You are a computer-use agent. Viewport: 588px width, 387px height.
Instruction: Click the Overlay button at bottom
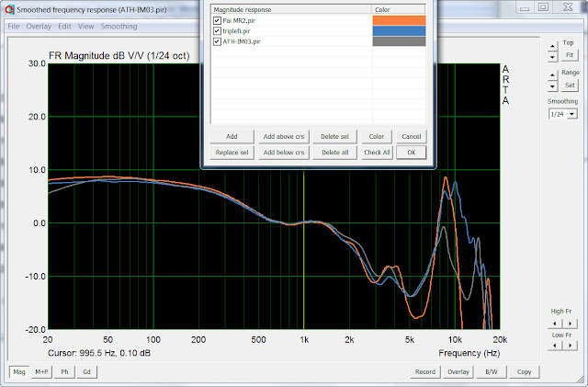pos(458,372)
